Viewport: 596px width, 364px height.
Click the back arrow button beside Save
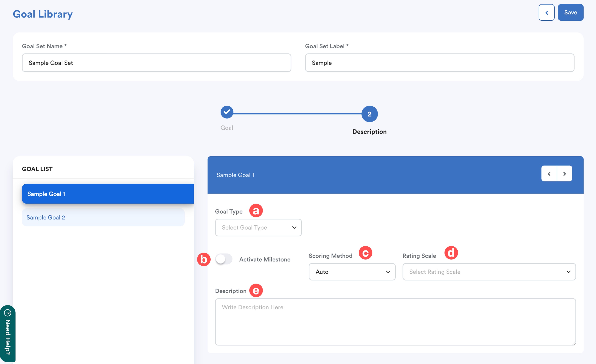[546, 12]
